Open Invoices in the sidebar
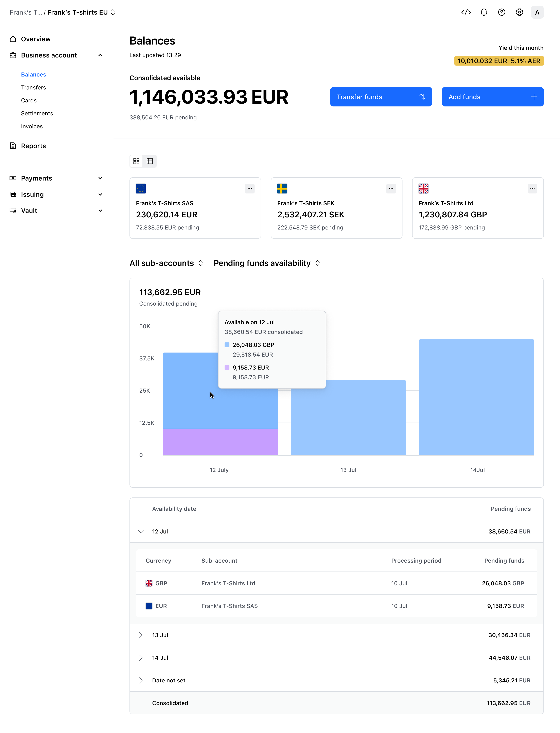 pyautogui.click(x=32, y=126)
